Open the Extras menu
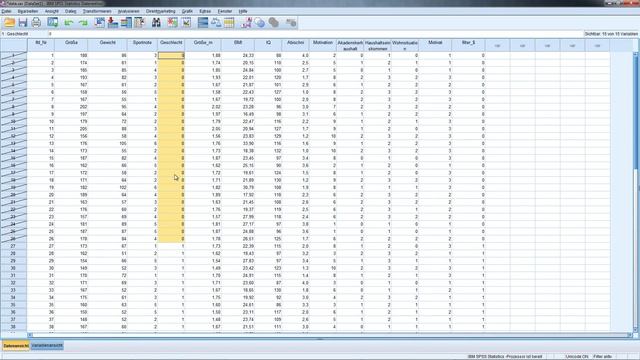The width and height of the screenshot is (640, 360). coord(205,11)
